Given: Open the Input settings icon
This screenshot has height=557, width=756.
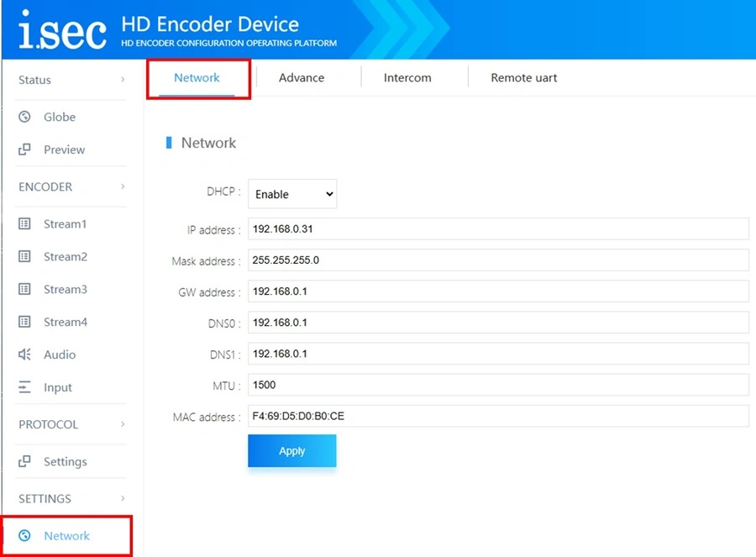Looking at the screenshot, I should pyautogui.click(x=24, y=387).
